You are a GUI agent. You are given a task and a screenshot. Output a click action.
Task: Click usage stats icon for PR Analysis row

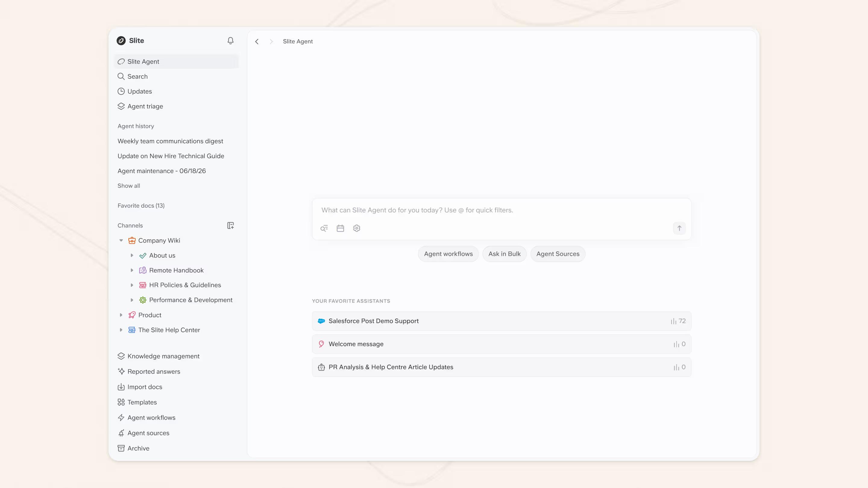[x=676, y=368]
